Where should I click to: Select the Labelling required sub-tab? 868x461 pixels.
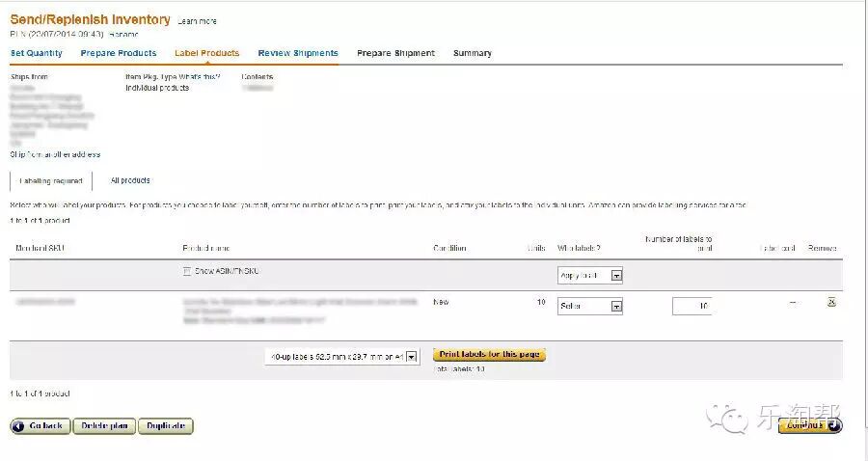51,181
